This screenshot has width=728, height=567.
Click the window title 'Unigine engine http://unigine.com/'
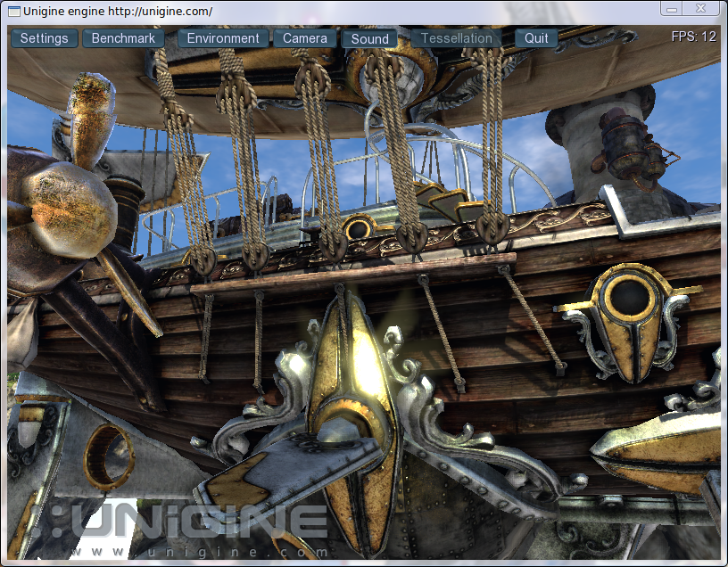coord(118,11)
